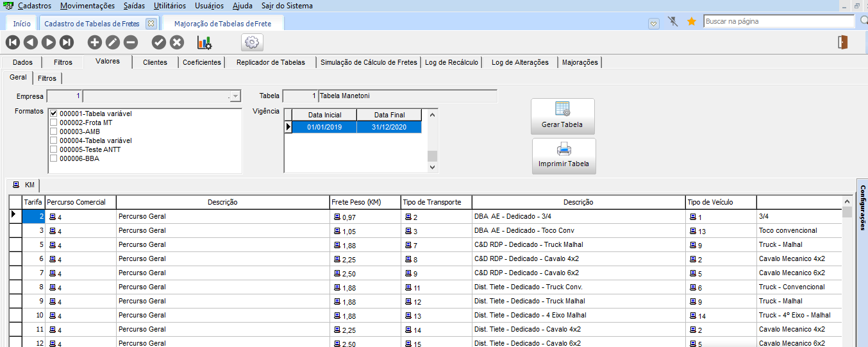
Task: Click the Buscar na página search field
Action: (x=778, y=21)
